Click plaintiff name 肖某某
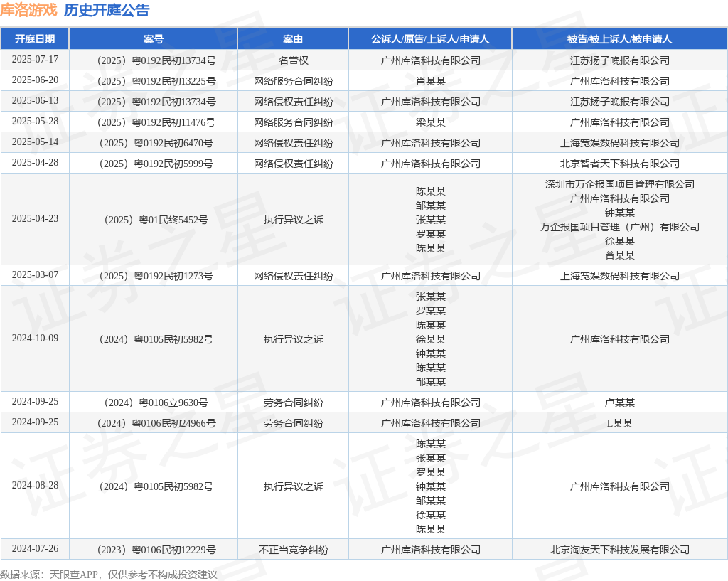This screenshot has height=581, width=728. point(430,81)
